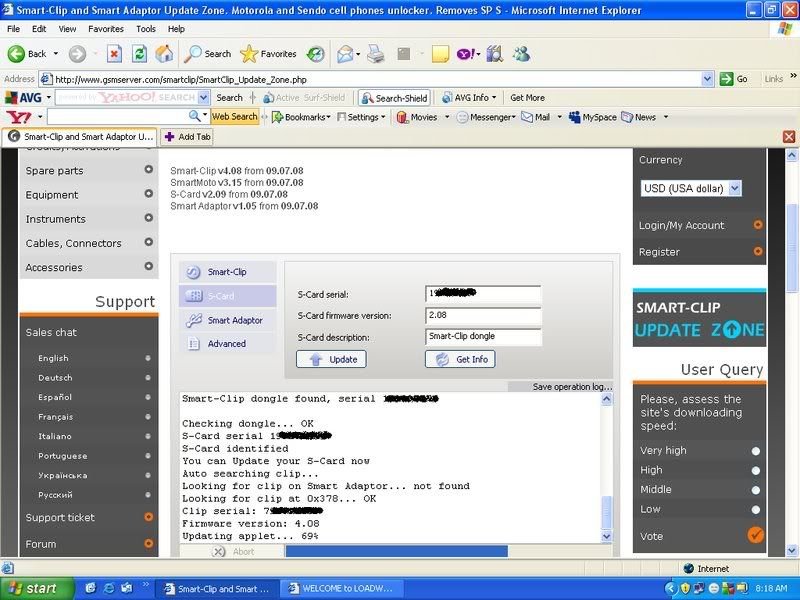Open the Mail envelope toolbar icon

tap(345, 54)
